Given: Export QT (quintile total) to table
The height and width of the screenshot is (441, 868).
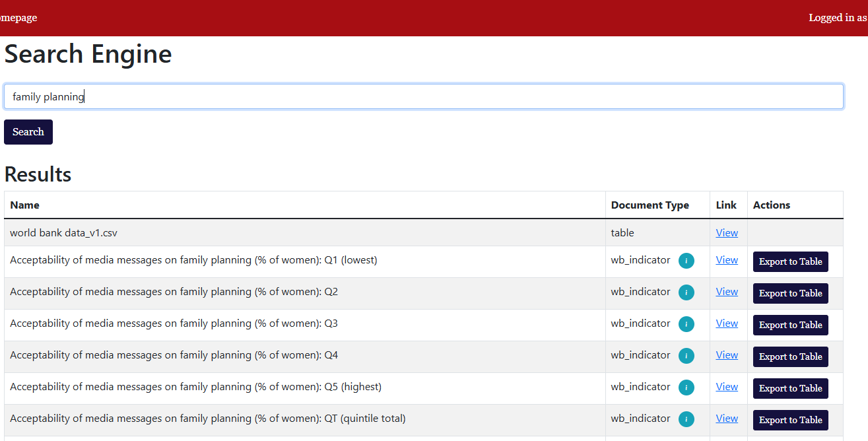Looking at the screenshot, I should [x=790, y=420].
